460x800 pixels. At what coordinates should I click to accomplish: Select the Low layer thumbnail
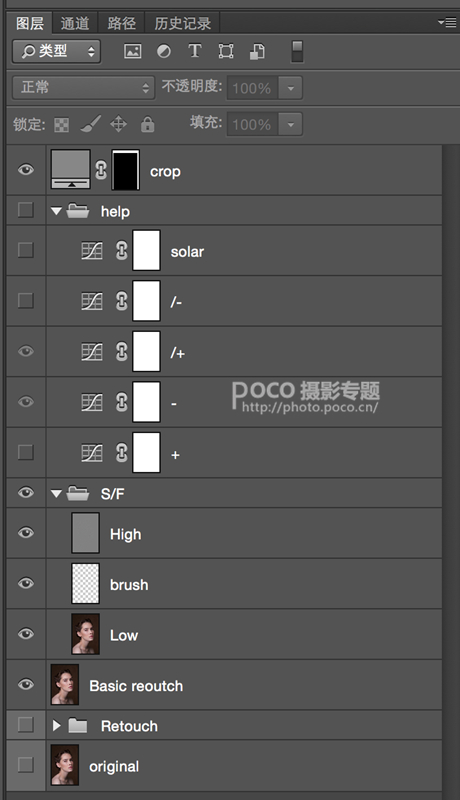(x=85, y=634)
